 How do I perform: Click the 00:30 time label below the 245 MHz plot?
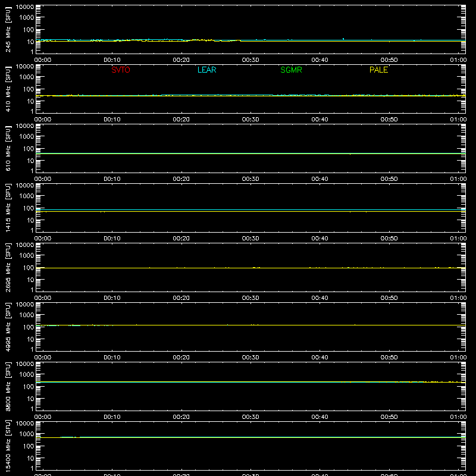point(250,60)
